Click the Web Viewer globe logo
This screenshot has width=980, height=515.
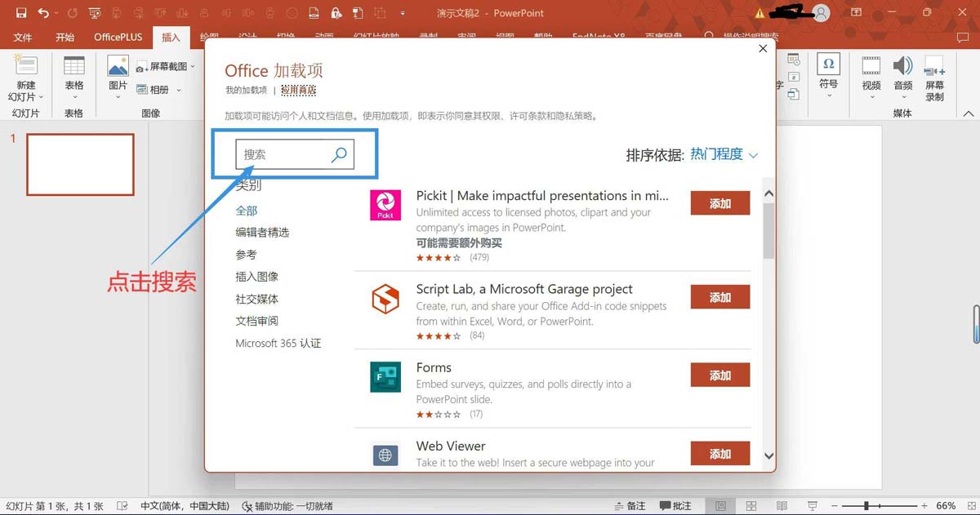coord(385,455)
